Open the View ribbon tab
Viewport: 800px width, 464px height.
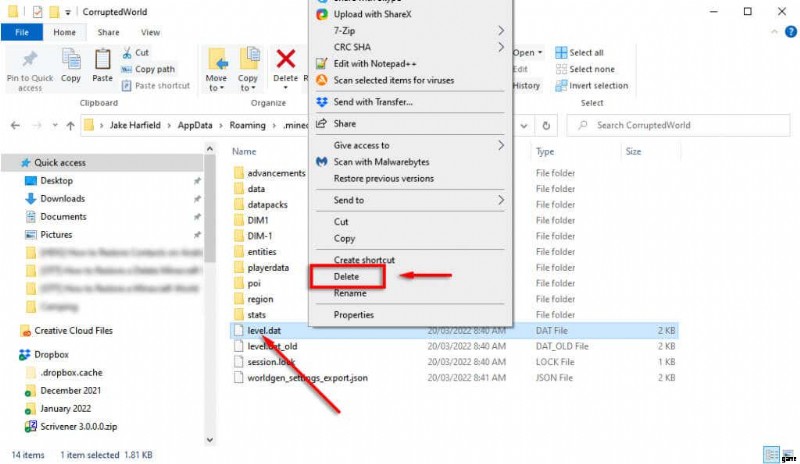[x=150, y=32]
